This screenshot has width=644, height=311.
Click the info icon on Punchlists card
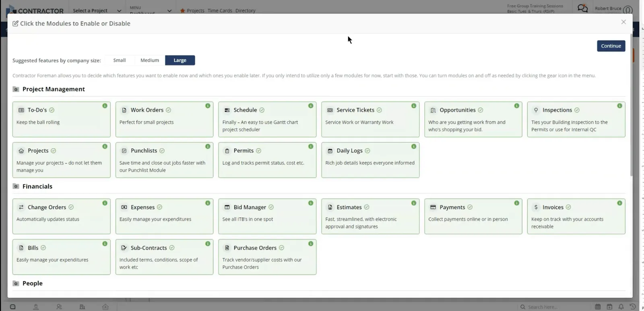tap(208, 147)
